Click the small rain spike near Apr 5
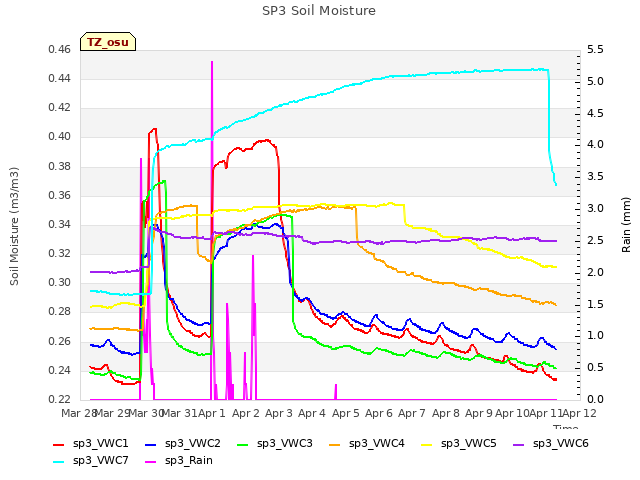Screen dimensions: 640x480 click(336, 391)
